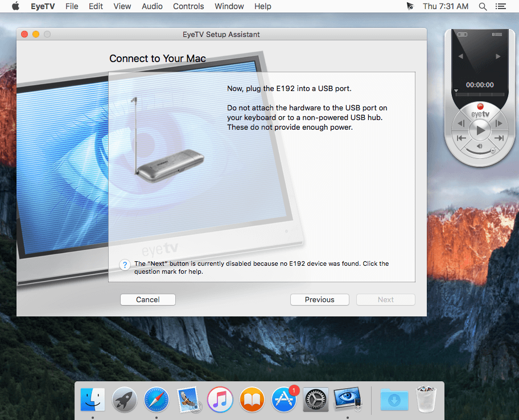Open the Audio menu
Screen dimensions: 519x420
point(152,6)
